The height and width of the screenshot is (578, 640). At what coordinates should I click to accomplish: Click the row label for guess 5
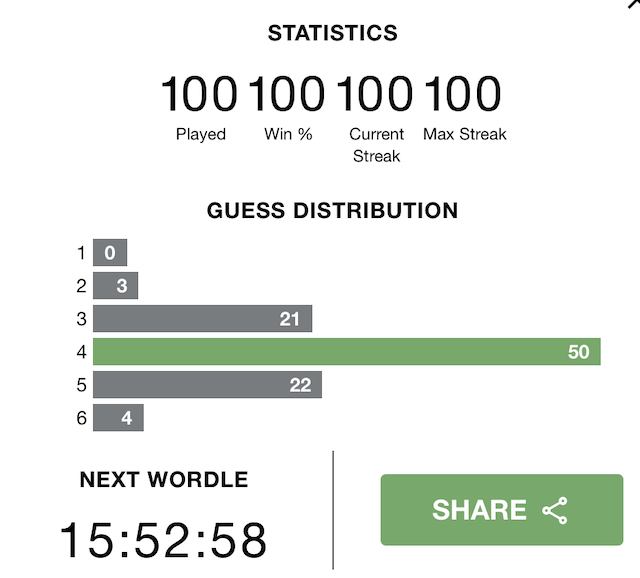[x=82, y=385]
